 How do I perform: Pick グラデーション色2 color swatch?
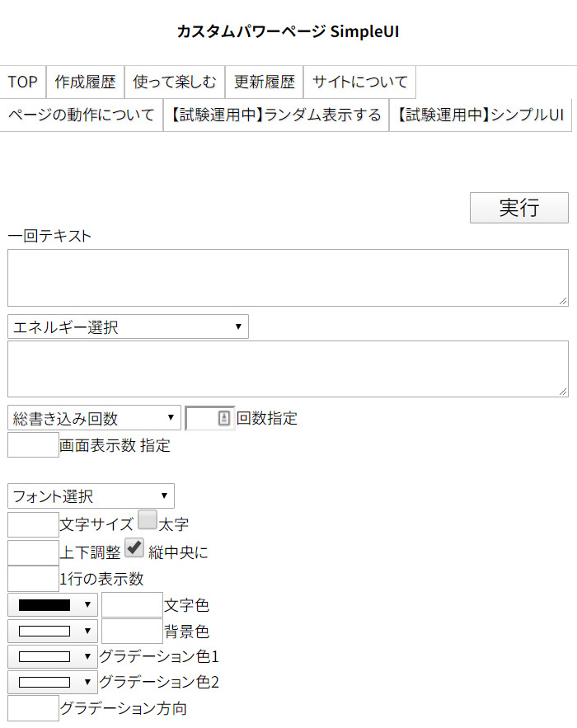(x=53, y=683)
